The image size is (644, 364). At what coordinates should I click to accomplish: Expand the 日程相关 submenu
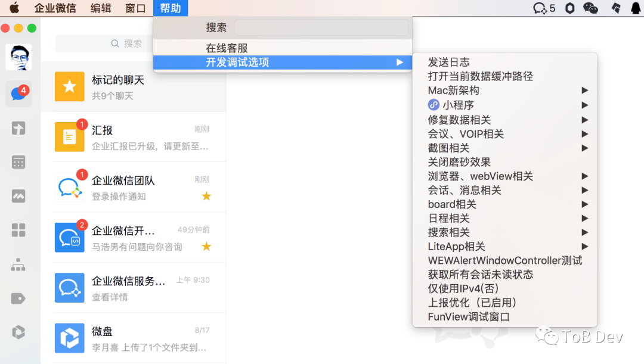point(505,218)
